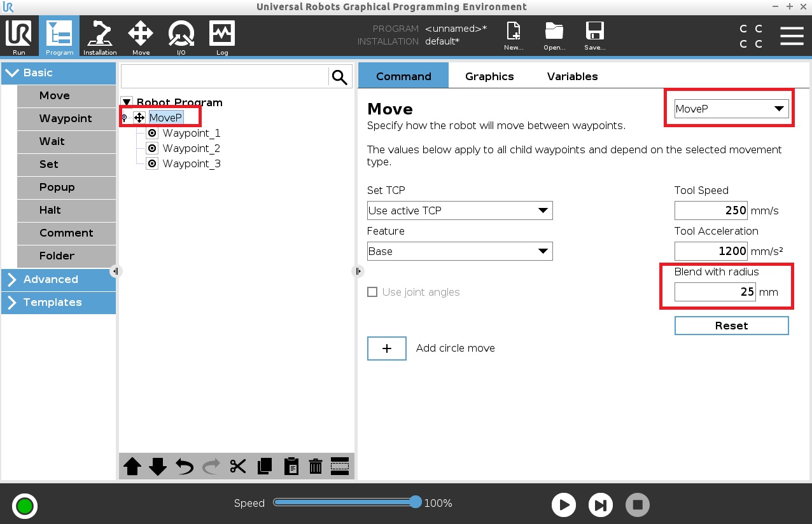Select the Command tab
The image size is (812, 524).
403,76
